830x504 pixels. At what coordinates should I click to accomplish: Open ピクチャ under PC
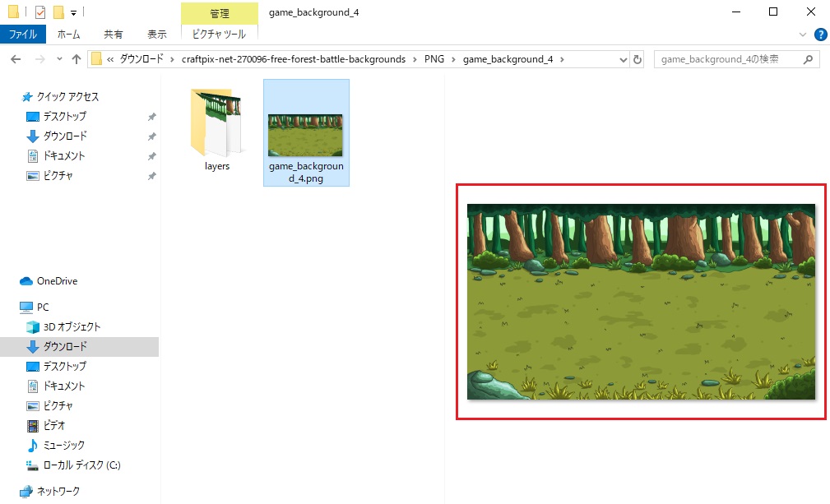click(x=49, y=405)
